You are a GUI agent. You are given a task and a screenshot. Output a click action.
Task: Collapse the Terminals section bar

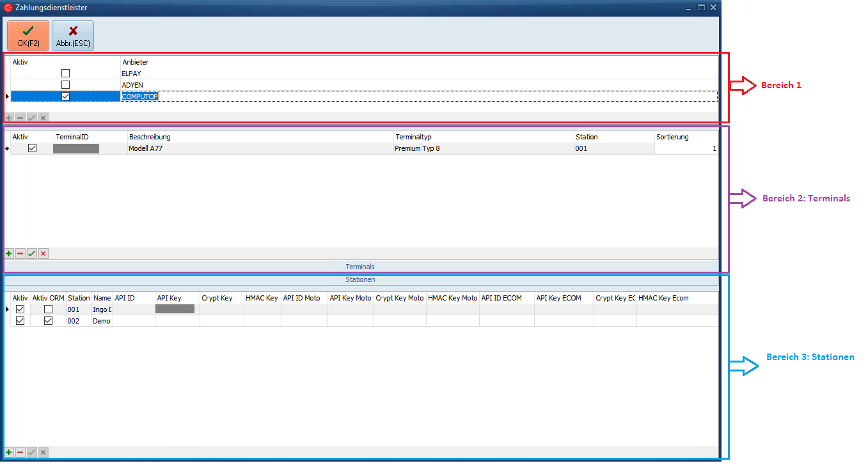pos(360,267)
